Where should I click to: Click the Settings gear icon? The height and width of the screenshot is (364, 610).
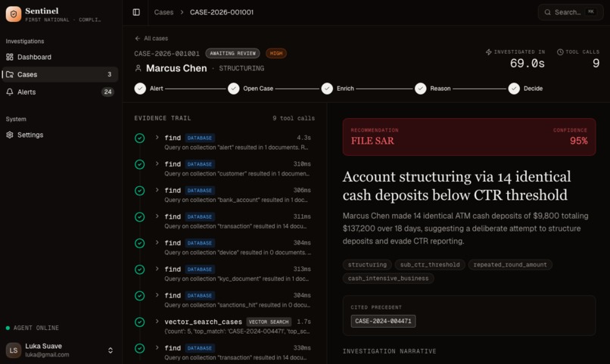pyautogui.click(x=10, y=135)
